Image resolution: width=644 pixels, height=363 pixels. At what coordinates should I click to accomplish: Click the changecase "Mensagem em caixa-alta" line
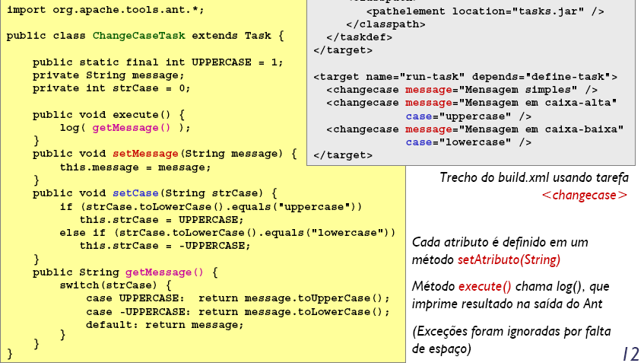point(472,103)
